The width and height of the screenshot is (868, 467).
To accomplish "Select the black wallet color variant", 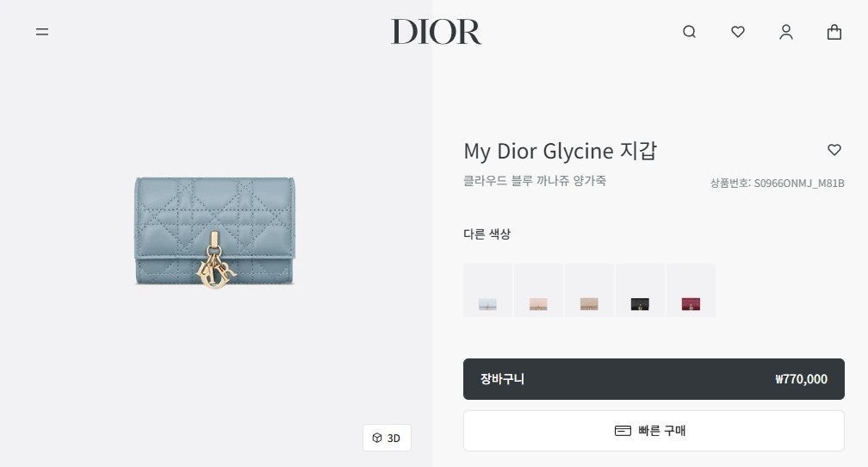I will [640, 290].
